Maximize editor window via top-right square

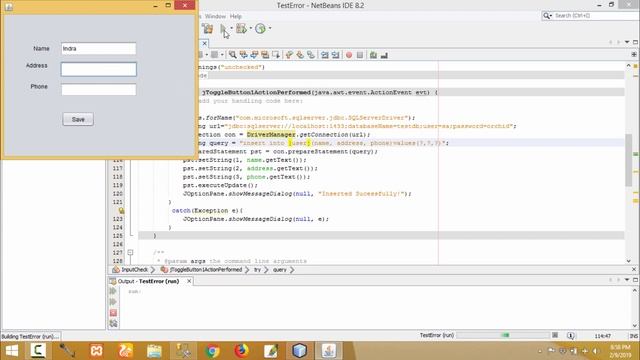point(635,42)
